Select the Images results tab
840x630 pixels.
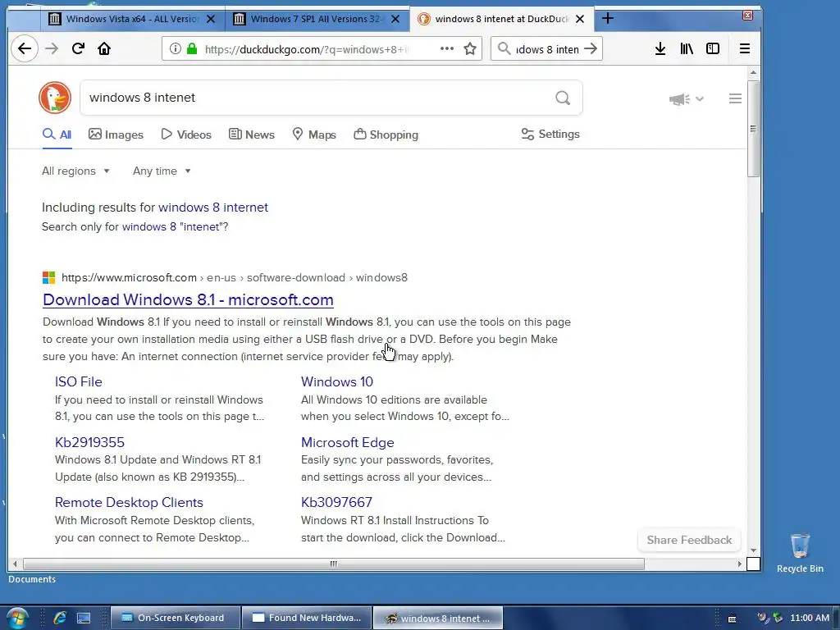(116, 135)
